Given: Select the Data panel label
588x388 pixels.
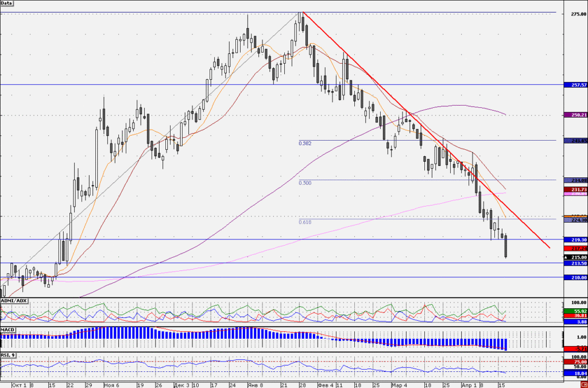Looking at the screenshot, I should [6, 3].
